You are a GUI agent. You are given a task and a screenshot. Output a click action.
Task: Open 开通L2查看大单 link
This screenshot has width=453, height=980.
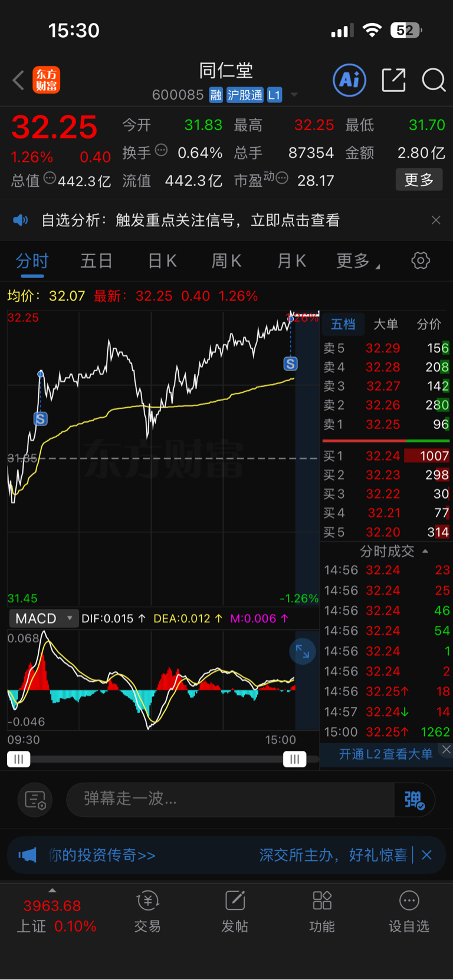tap(386, 754)
